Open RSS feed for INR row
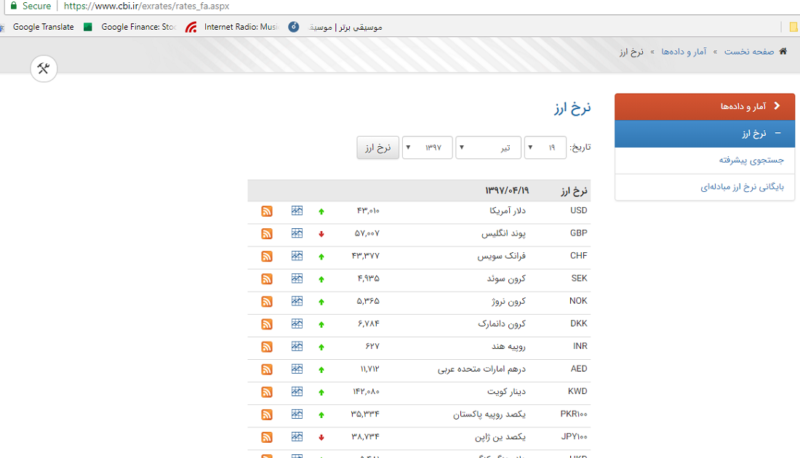The width and height of the screenshot is (800, 458). coord(266,347)
